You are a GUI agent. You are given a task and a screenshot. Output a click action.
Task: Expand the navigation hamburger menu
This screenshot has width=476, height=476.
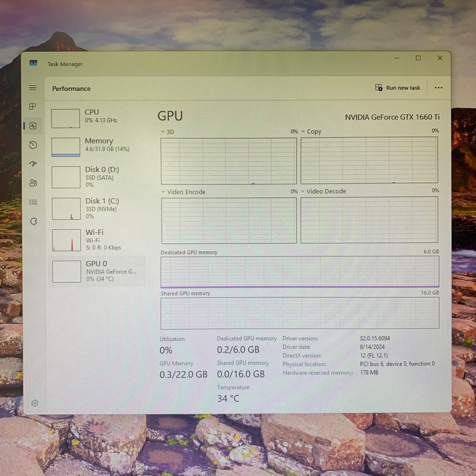(x=33, y=88)
